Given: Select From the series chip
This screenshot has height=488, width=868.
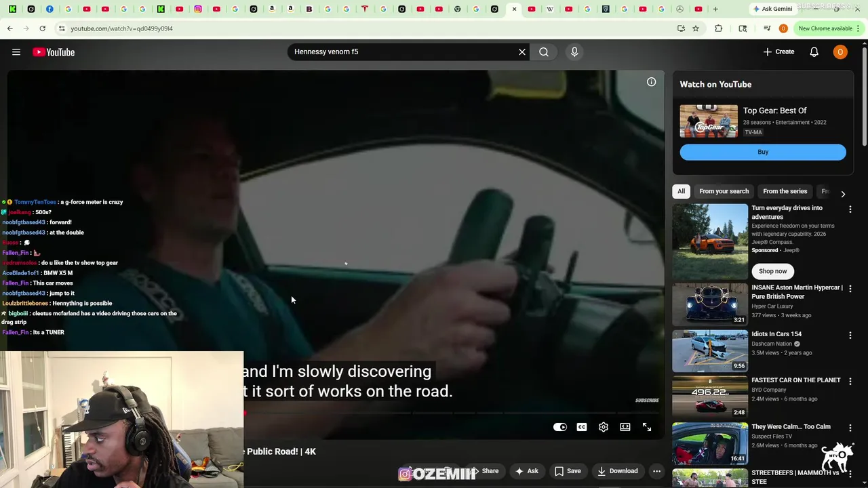Looking at the screenshot, I should tap(785, 191).
